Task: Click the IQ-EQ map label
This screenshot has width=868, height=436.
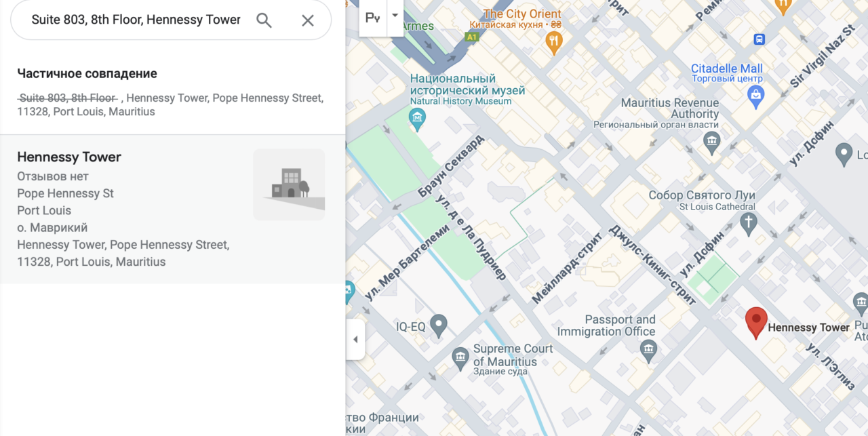Action: tap(411, 327)
